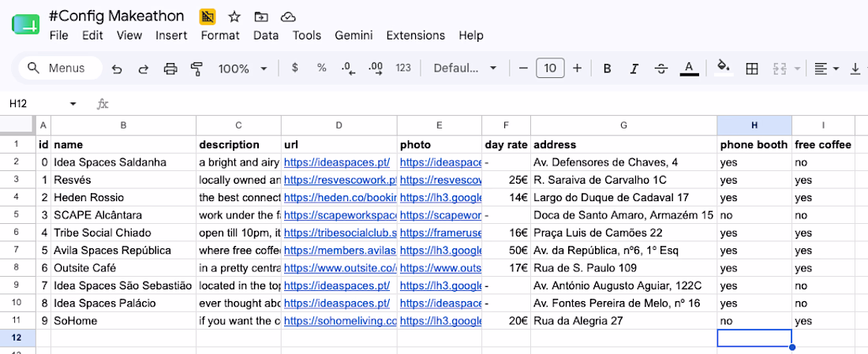
Task: Click the print icon
Action: (170, 69)
